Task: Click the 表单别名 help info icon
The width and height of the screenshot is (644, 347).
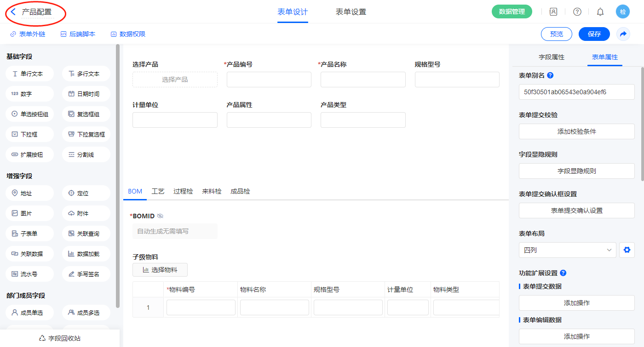Action: point(550,75)
